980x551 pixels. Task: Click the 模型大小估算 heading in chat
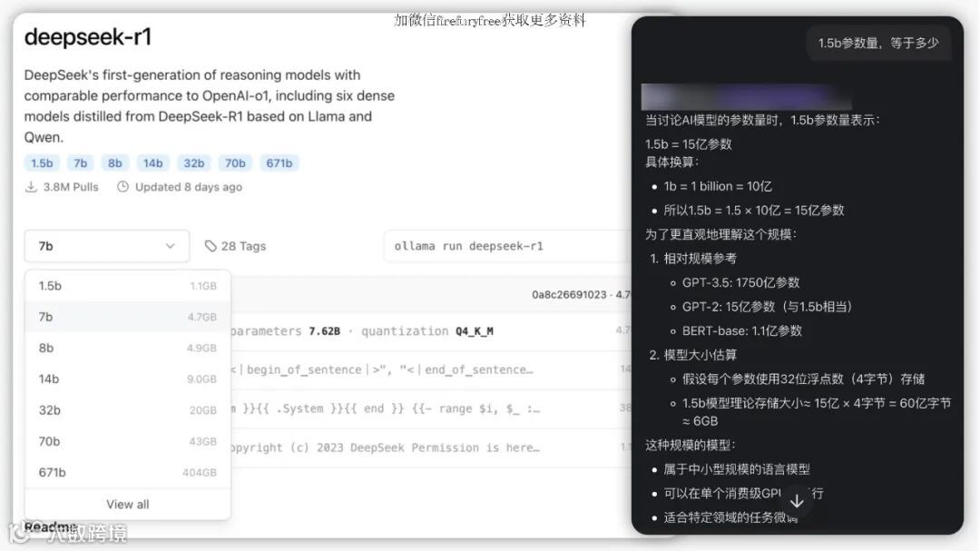click(x=700, y=355)
